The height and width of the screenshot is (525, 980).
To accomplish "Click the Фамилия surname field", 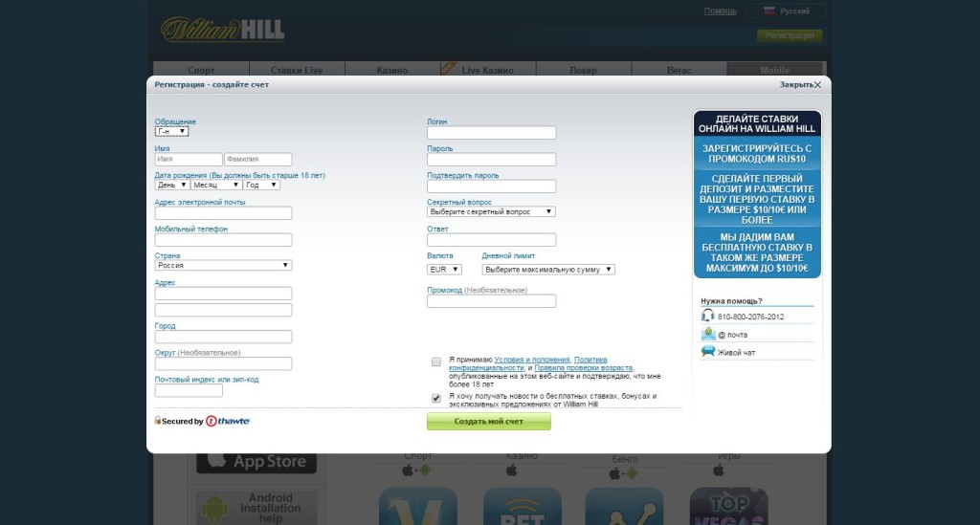I will 258,159.
